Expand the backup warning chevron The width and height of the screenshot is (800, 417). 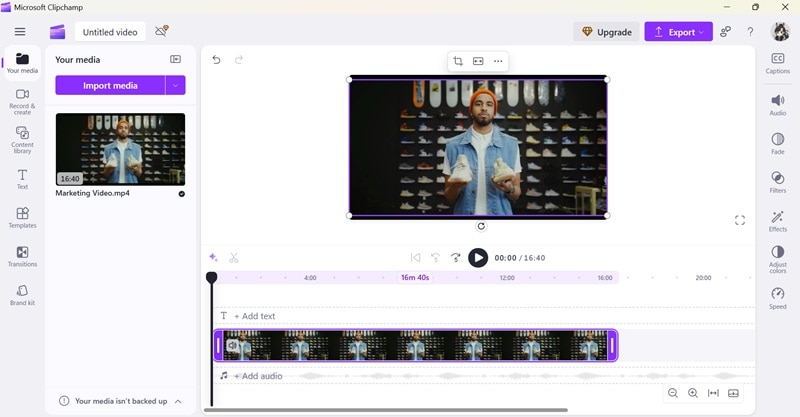point(178,401)
